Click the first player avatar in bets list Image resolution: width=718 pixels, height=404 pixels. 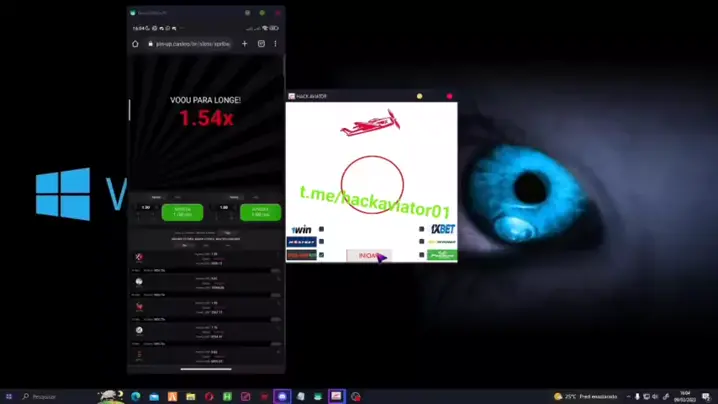tap(139, 257)
